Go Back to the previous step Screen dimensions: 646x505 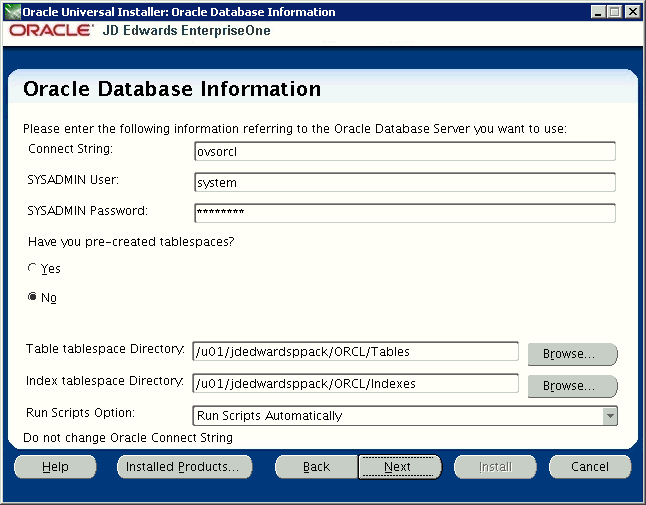pyautogui.click(x=316, y=467)
